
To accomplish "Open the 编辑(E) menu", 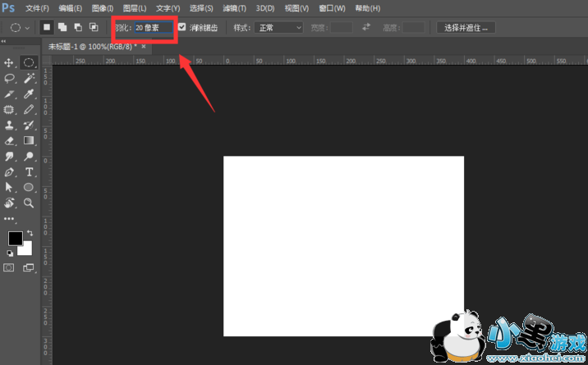I will pyautogui.click(x=70, y=8).
